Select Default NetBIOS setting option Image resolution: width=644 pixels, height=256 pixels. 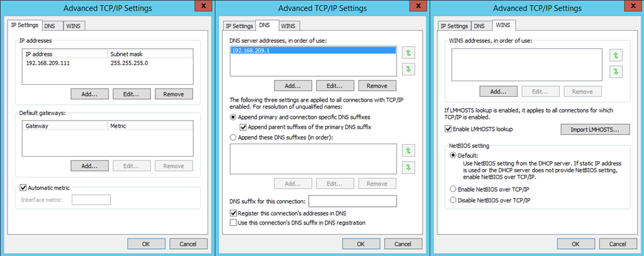pyautogui.click(x=453, y=155)
